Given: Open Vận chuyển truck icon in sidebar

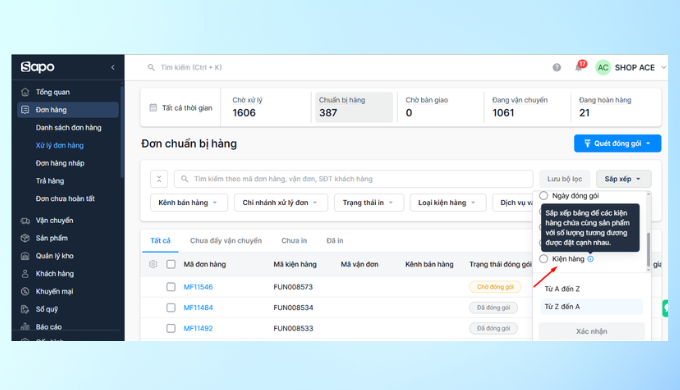Looking at the screenshot, I should tap(25, 220).
